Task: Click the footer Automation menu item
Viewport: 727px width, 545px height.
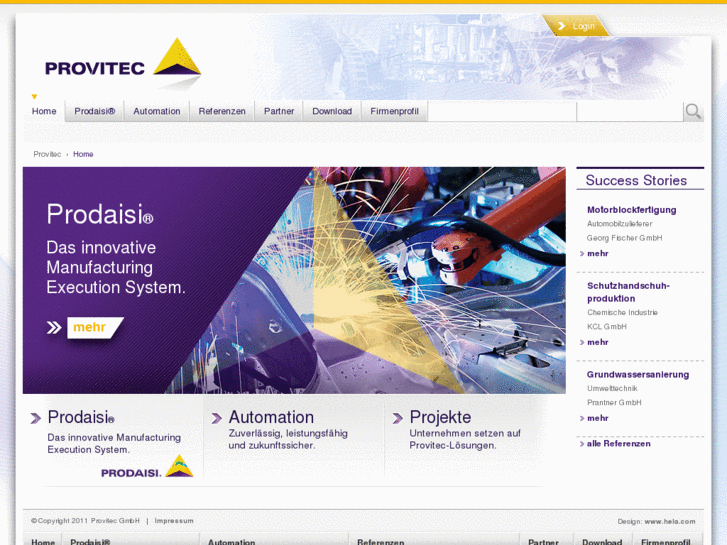Action: coord(231,542)
